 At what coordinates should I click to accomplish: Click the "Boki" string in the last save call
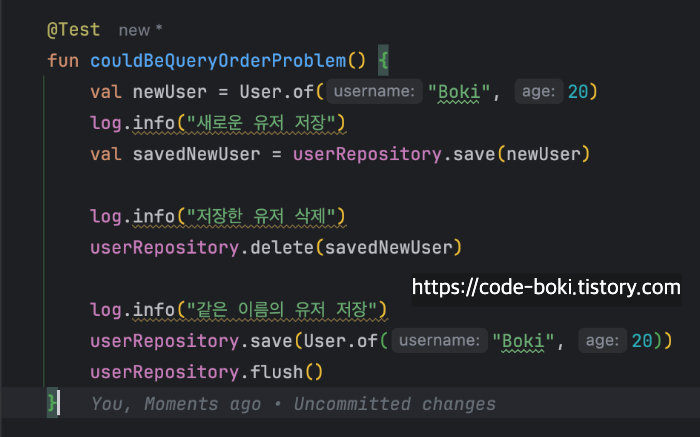tap(523, 341)
